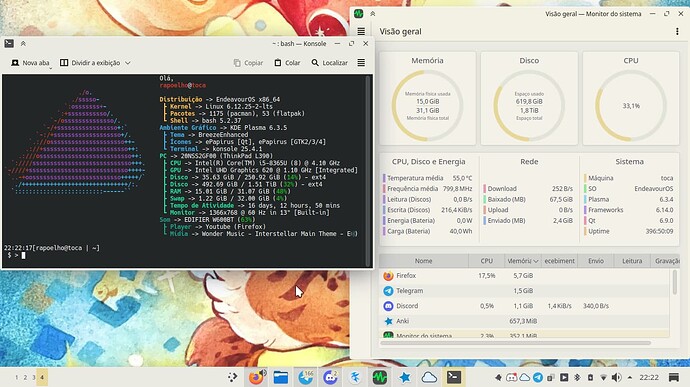Click the show desktop button at the panel edge

tap(674, 377)
